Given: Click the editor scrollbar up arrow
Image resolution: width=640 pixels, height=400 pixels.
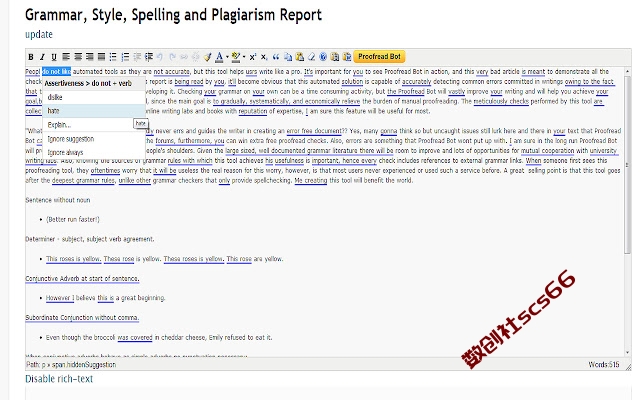Looking at the screenshot, I should click(628, 71).
